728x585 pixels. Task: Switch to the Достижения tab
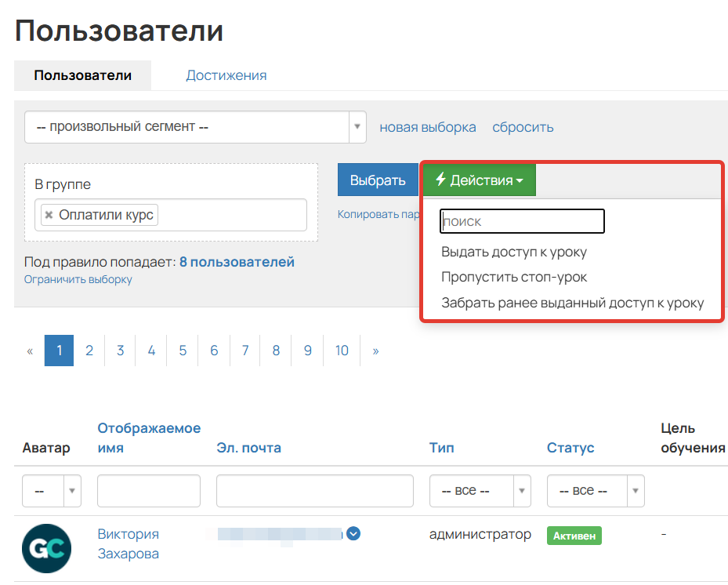[226, 74]
